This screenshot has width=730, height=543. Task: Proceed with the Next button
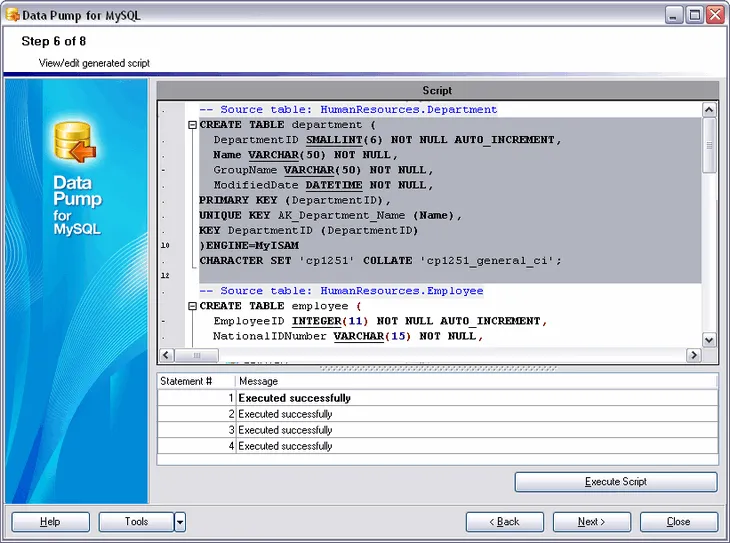[592, 522]
